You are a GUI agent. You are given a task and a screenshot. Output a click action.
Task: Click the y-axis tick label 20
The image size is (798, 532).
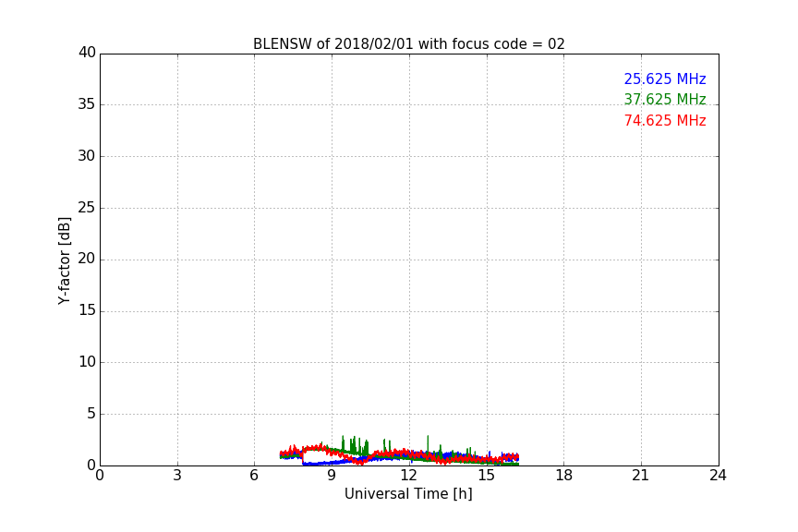click(87, 259)
